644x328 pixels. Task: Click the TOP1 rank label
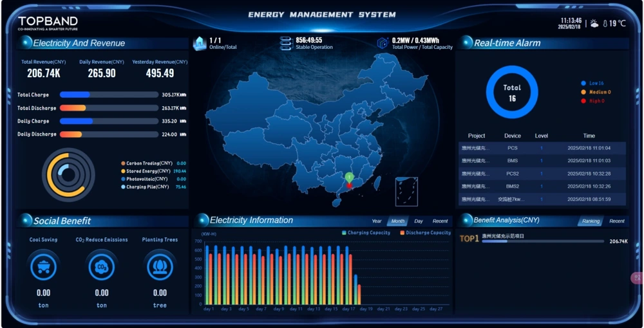tap(469, 239)
